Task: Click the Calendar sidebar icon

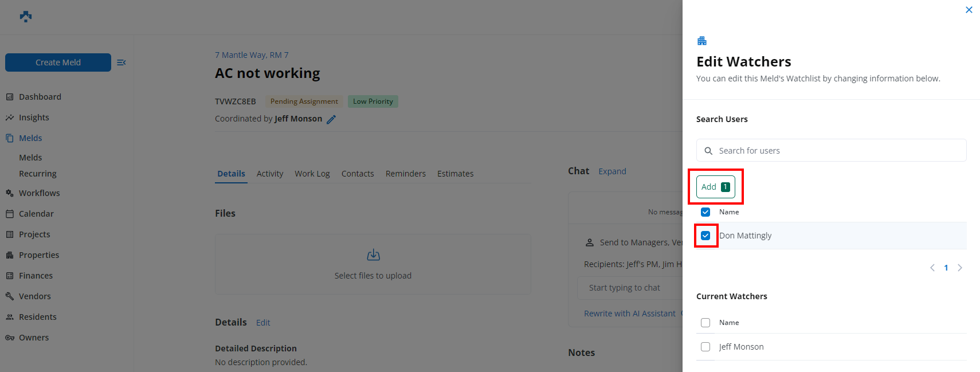Action: pyautogui.click(x=10, y=214)
